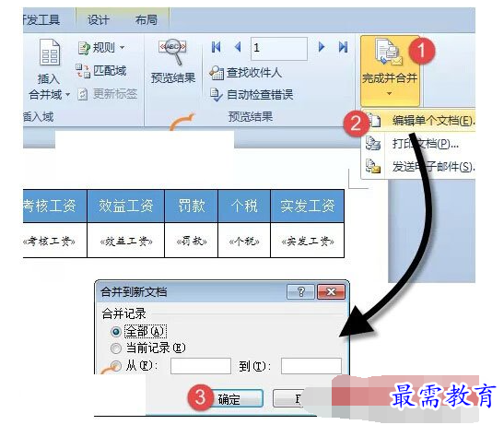Click the «考核工资» merge field cell
This screenshot has width=504, height=425.
54,241
